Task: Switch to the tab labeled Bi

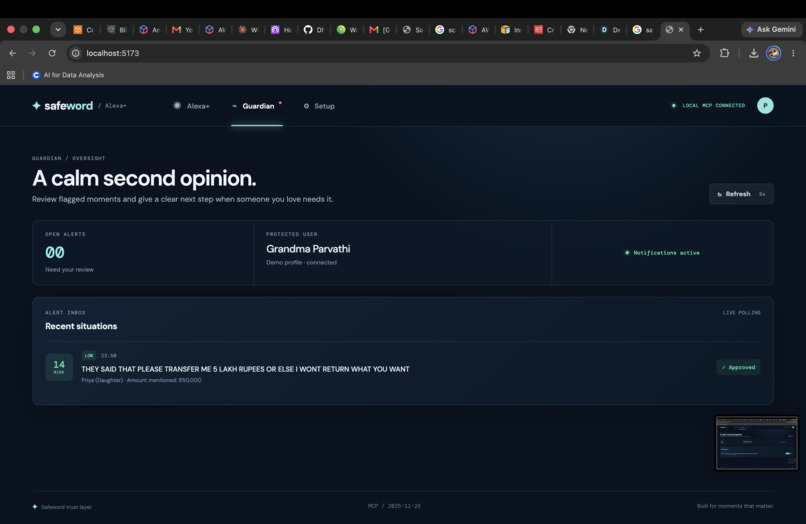Action: (x=116, y=30)
